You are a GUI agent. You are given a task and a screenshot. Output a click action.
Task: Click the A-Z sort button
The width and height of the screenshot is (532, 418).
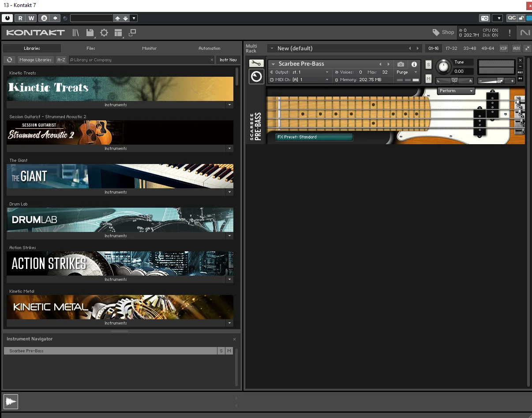(x=61, y=60)
